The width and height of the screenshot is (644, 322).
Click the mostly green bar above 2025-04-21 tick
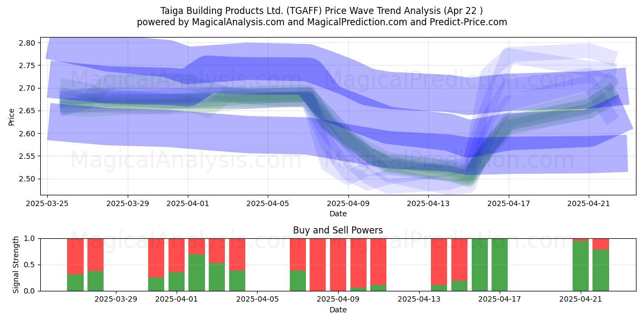[581, 265]
